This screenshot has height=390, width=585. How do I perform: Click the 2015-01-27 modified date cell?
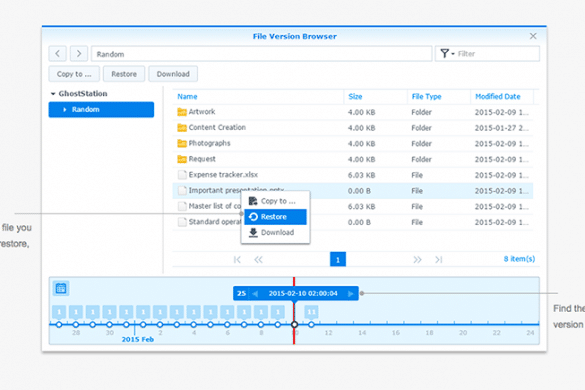point(501,128)
